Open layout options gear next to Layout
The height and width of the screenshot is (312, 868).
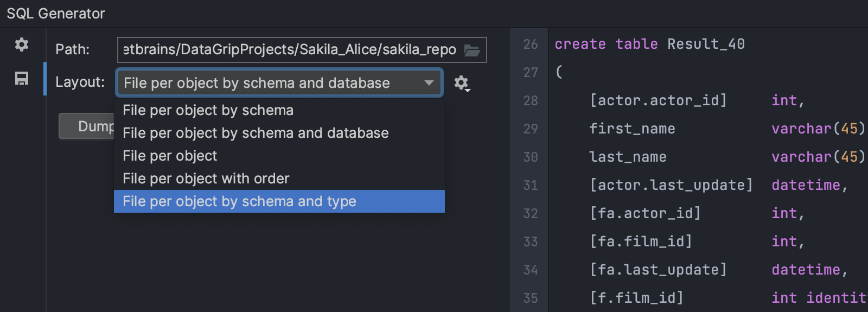tap(461, 83)
